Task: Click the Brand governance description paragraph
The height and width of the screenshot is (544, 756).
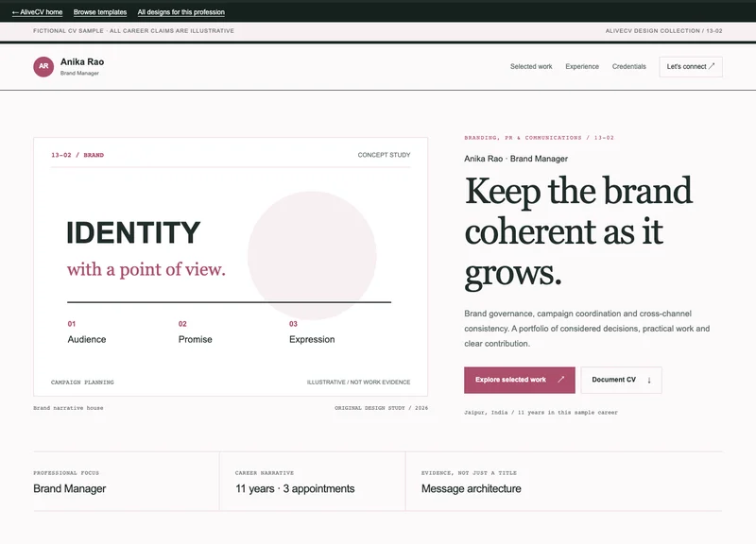Action: (587, 329)
